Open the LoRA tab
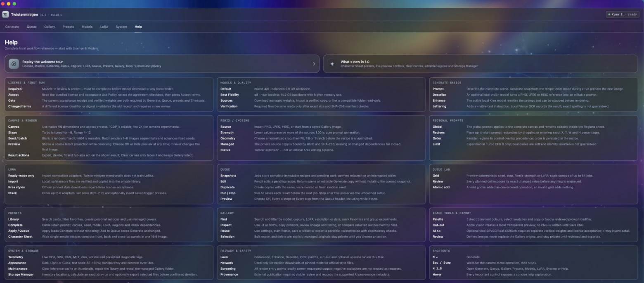 click(104, 27)
